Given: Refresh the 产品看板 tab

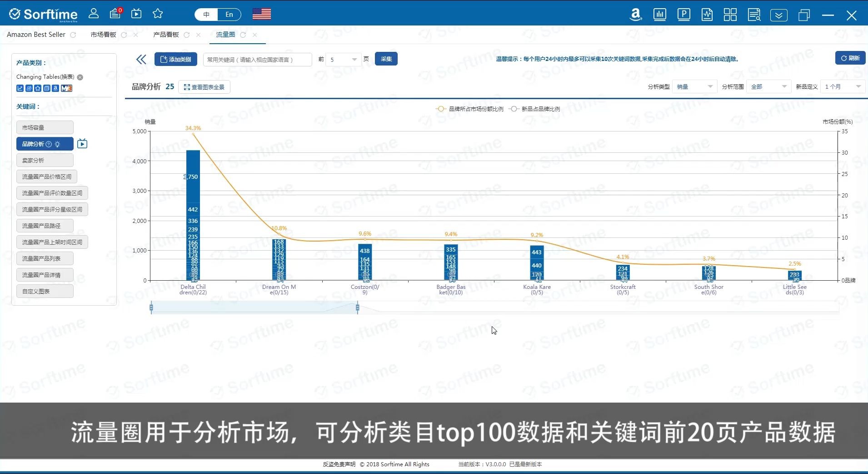Looking at the screenshot, I should coord(186,35).
